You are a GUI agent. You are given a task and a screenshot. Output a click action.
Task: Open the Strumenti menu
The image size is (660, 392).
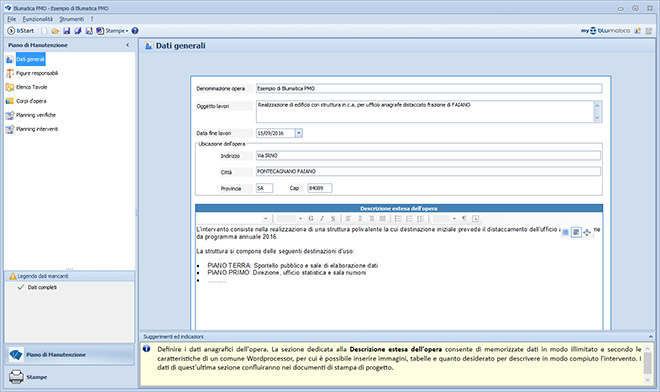(72, 19)
